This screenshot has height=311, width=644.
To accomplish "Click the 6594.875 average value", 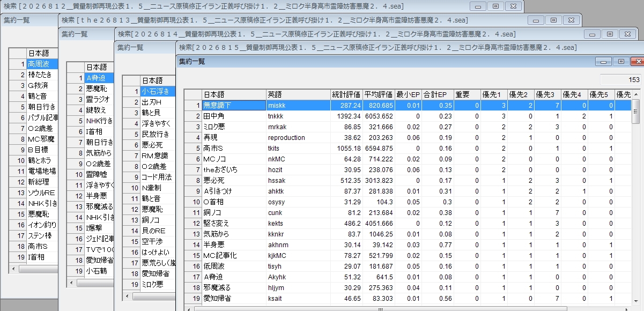I will (x=378, y=149).
